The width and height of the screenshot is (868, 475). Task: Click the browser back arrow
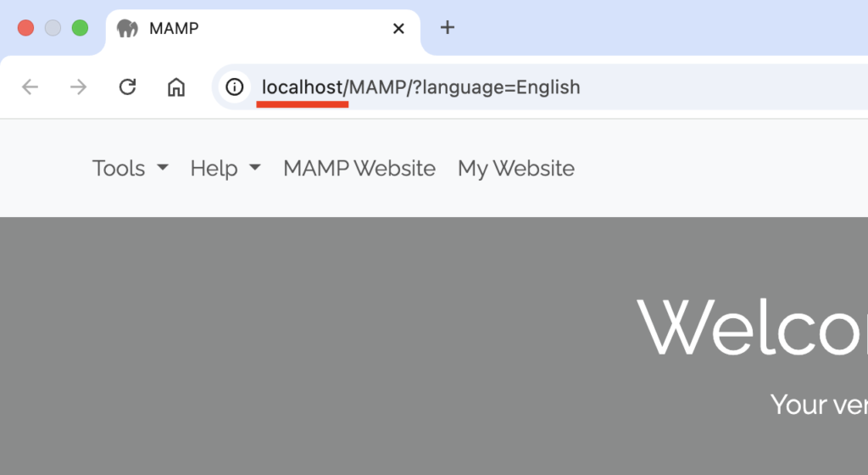30,87
